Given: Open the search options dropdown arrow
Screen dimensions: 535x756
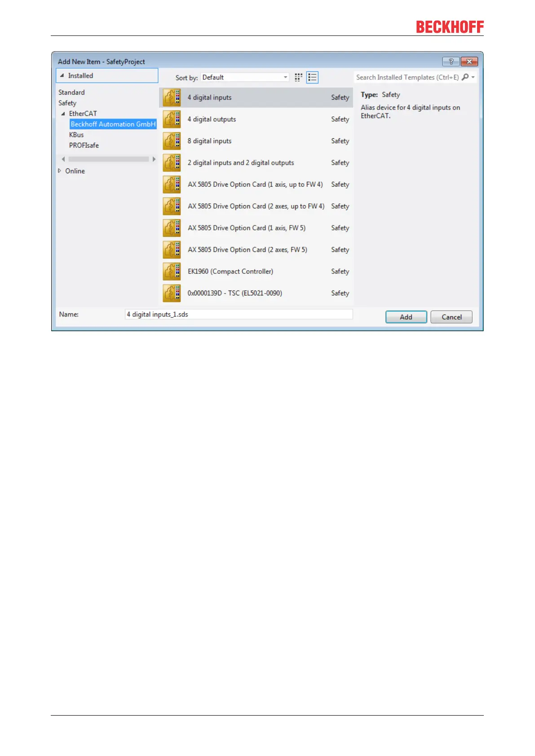Looking at the screenshot, I should coord(473,77).
